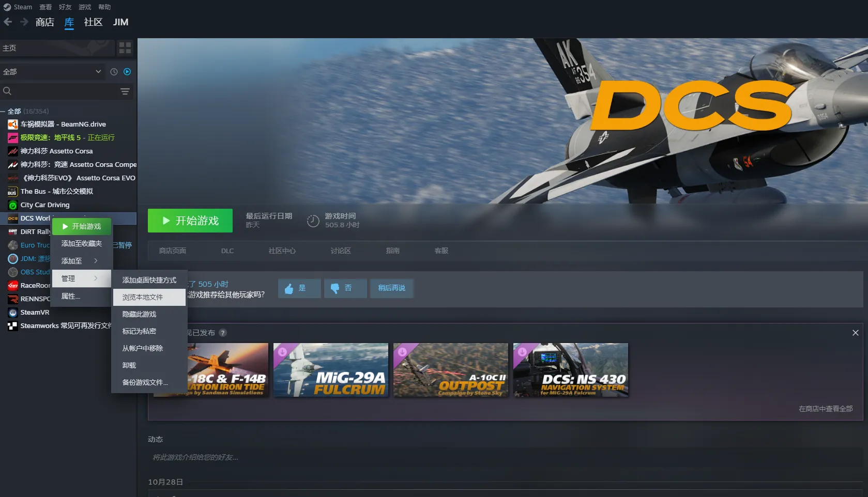Expand the 添加至 submenu
The height and width of the screenshot is (497, 868).
pyautogui.click(x=81, y=261)
